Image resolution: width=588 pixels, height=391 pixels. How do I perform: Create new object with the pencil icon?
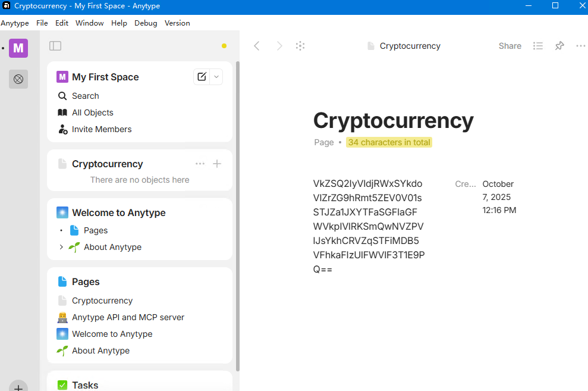[x=202, y=77]
